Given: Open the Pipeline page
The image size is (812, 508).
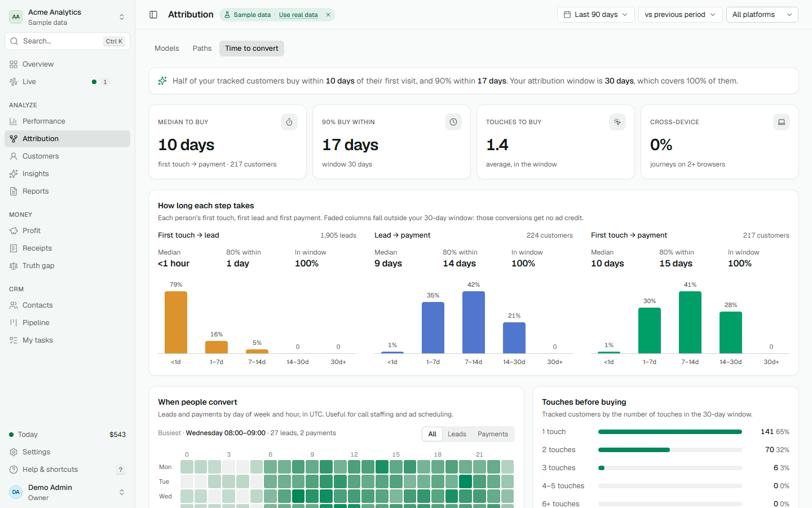Looking at the screenshot, I should pyautogui.click(x=67, y=323).
